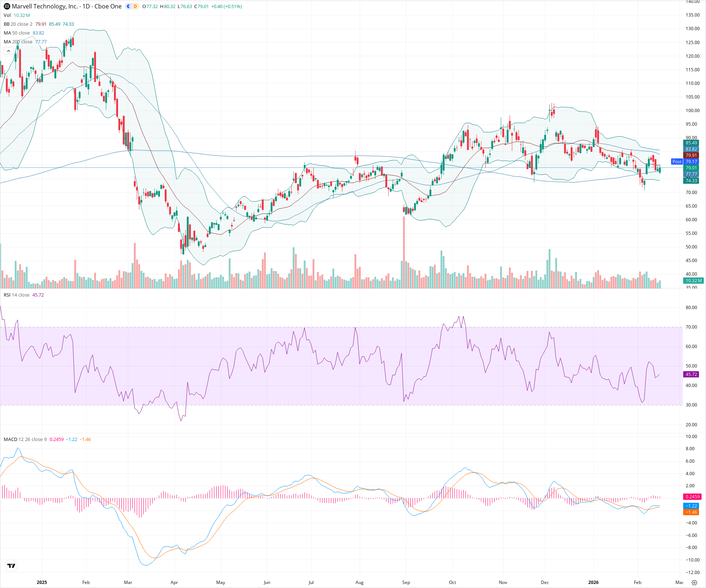Click the +0.51% daily change value
This screenshot has width=706, height=588.
pos(232,6)
